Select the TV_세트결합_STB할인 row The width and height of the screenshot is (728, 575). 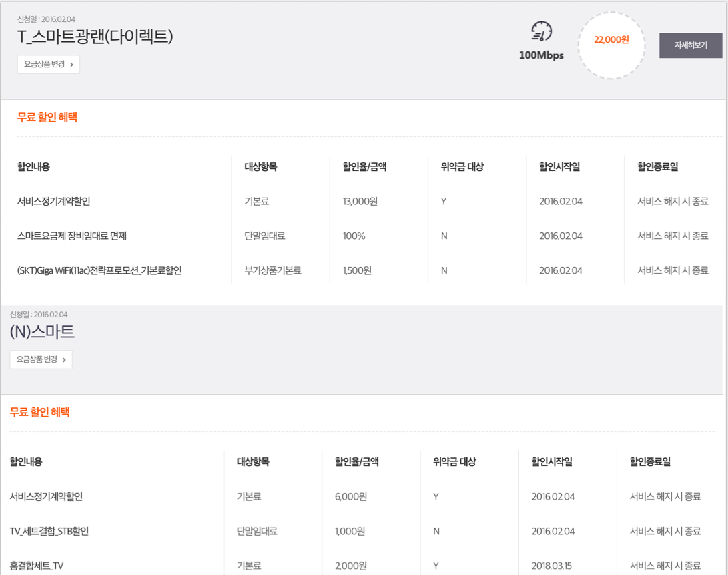pyautogui.click(x=49, y=531)
